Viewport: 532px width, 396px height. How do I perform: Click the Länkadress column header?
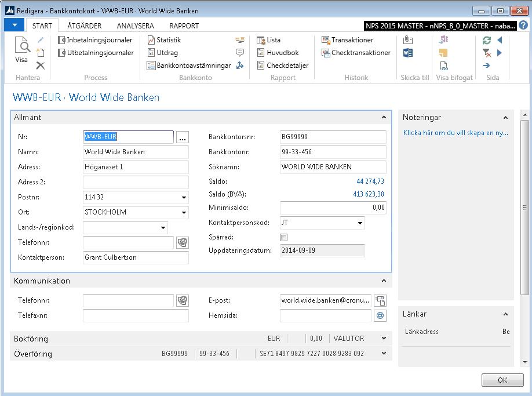[422, 332]
